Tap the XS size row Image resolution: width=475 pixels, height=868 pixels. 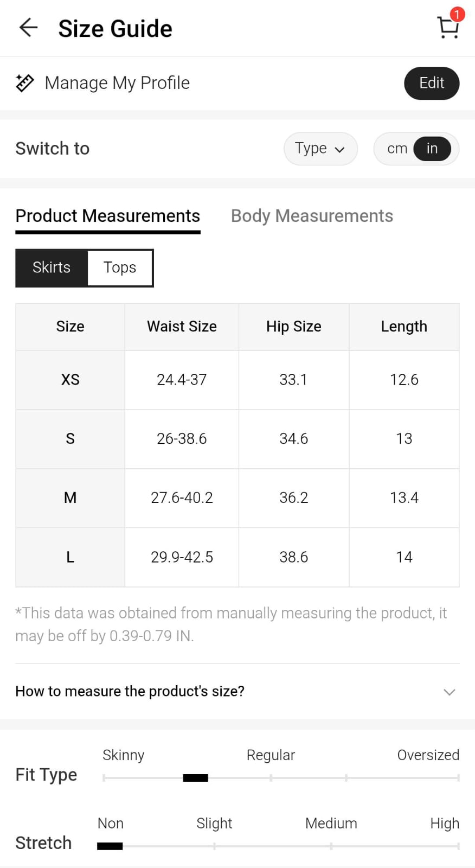tap(70, 380)
